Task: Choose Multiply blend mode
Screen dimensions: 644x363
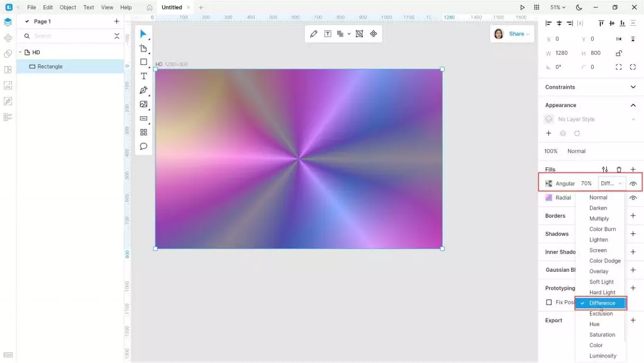Action: pyautogui.click(x=601, y=218)
